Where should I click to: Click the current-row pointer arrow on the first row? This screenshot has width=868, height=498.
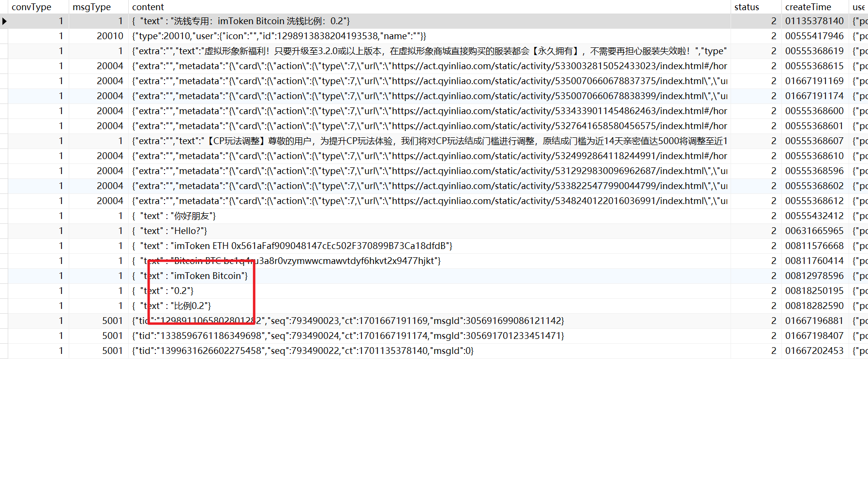click(4, 21)
